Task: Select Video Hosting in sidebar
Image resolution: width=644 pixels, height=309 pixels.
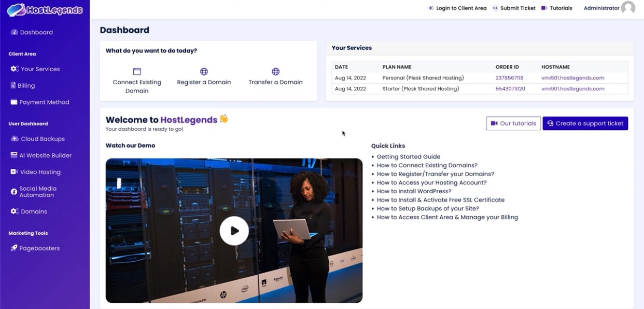Action: pos(40,172)
